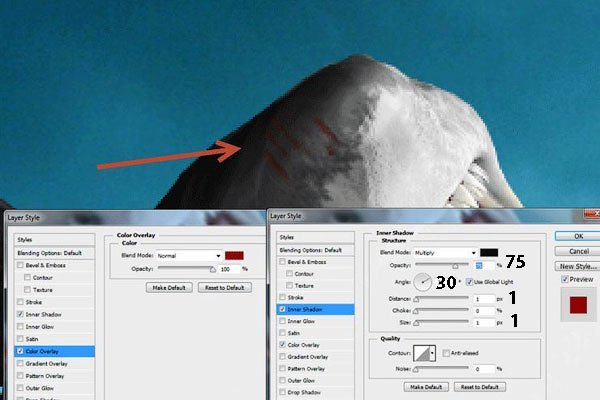Click the black Inner Shadow color swatch
Image resolution: width=600 pixels, height=400 pixels.
click(x=489, y=253)
